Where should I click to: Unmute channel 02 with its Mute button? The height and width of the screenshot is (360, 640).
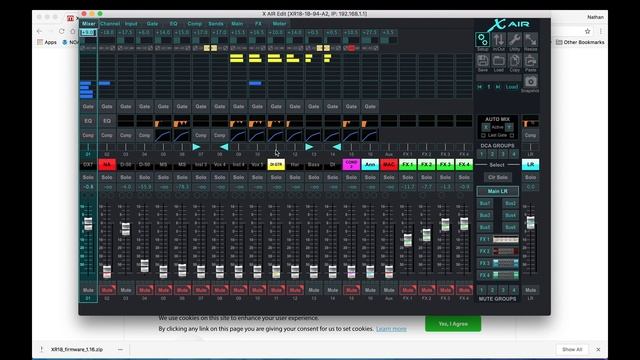107,290
